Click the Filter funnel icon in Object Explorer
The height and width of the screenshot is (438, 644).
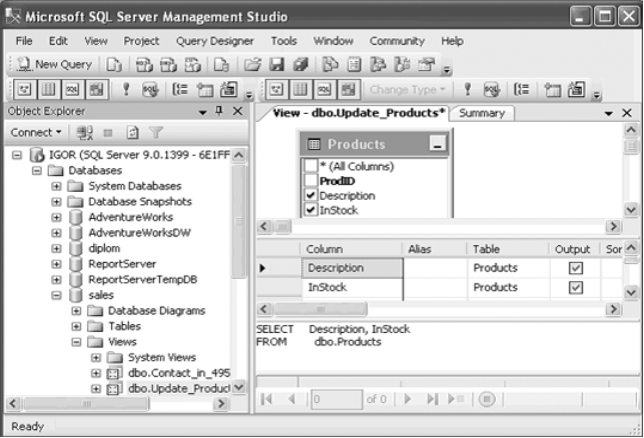(156, 132)
